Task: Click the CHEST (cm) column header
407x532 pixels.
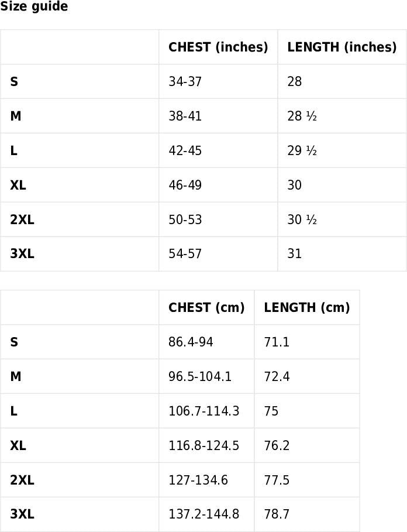Action: tap(206, 308)
